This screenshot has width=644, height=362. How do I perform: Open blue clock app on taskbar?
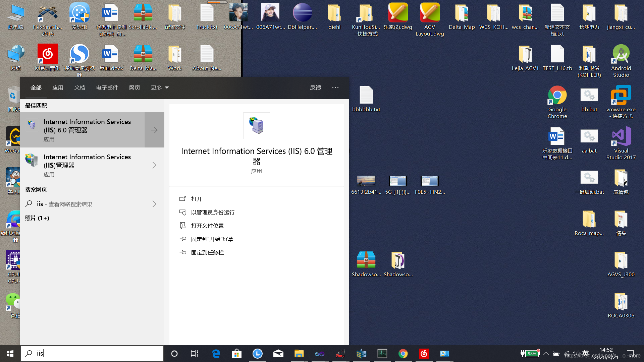click(258, 354)
